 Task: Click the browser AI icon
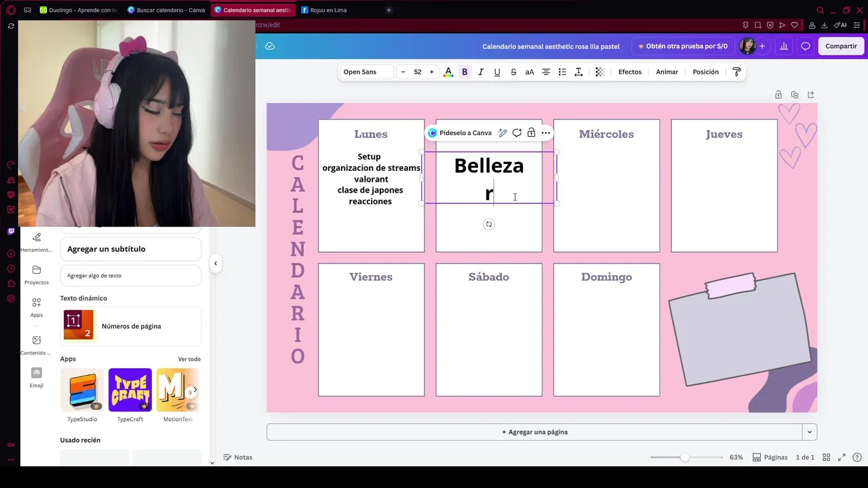840,25
